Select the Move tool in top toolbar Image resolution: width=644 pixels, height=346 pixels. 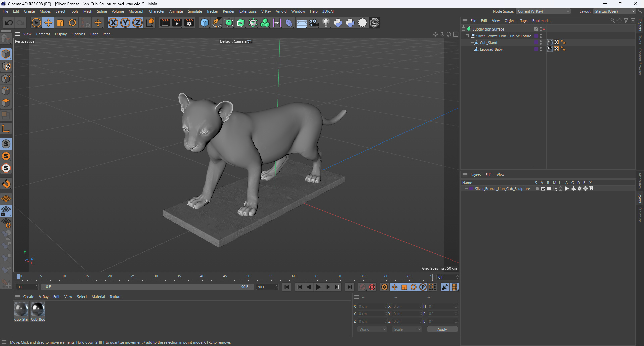tap(48, 23)
